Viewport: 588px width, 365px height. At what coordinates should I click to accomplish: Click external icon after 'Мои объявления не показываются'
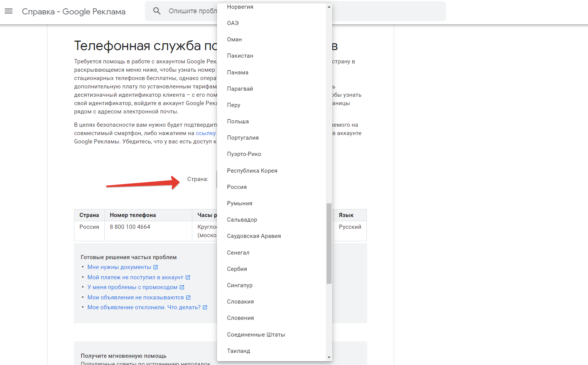coord(188,297)
